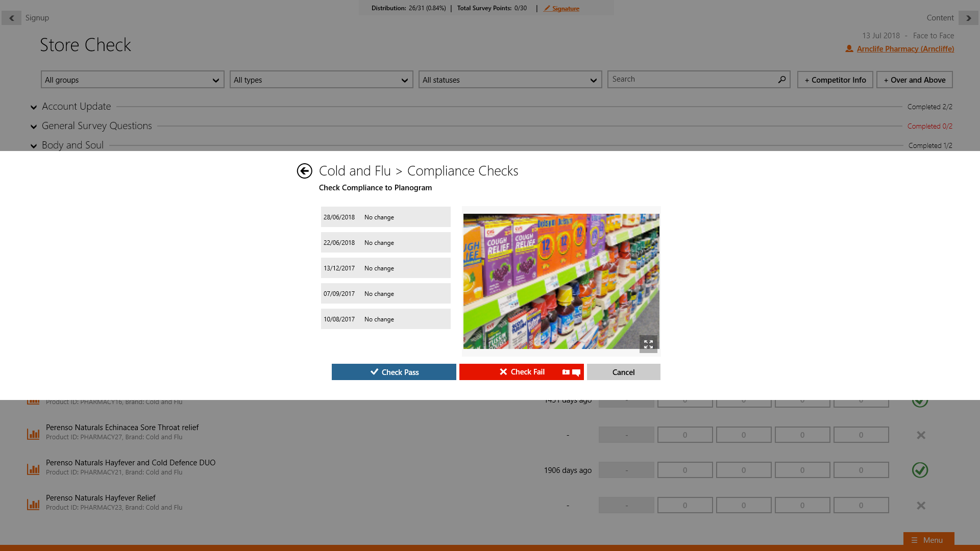Go to previous Signup page arrow
The image size is (980, 551).
click(11, 18)
